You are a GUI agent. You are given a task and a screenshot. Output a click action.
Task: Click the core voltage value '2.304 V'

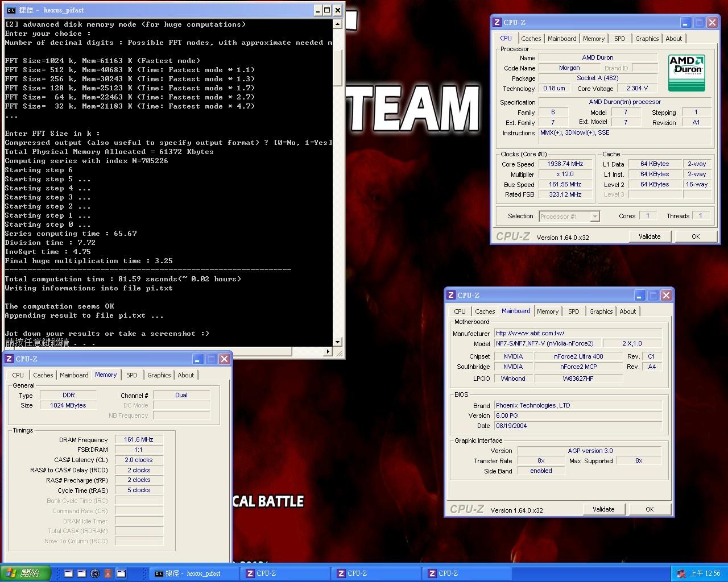pyautogui.click(x=637, y=88)
